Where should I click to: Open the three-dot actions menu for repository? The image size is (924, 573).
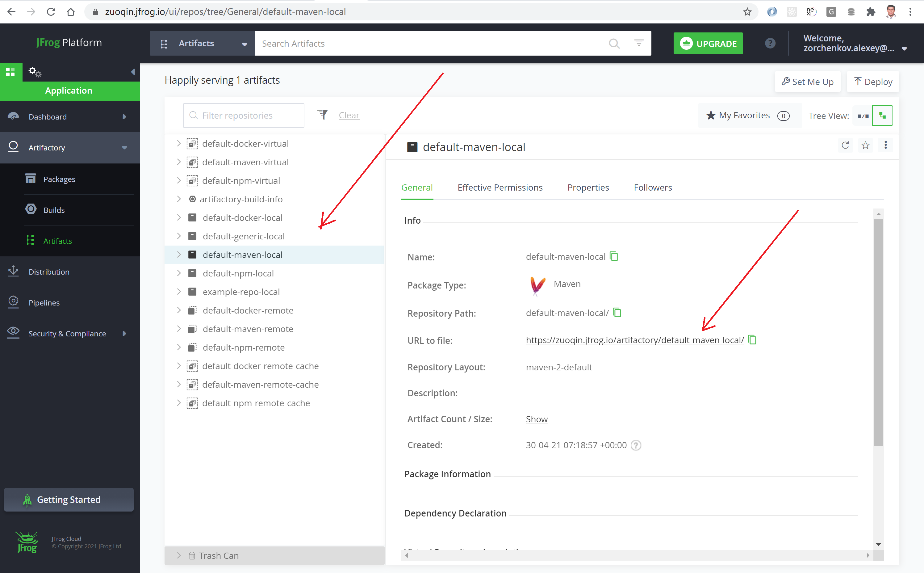tap(885, 145)
